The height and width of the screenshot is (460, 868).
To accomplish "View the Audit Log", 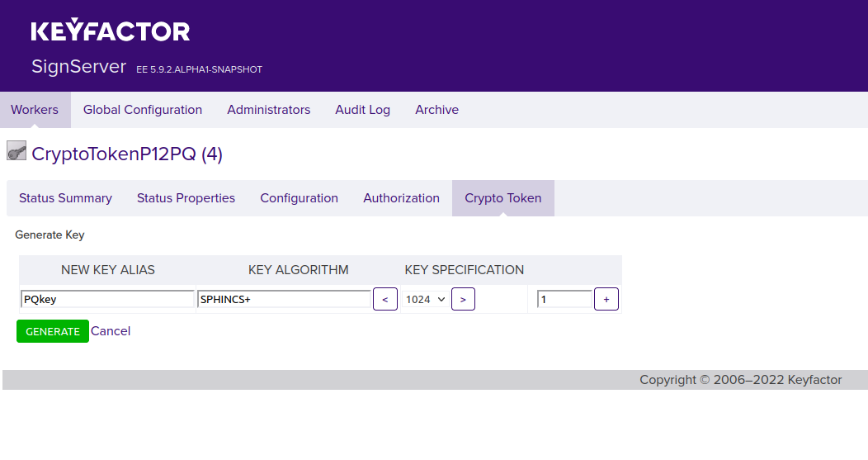I will point(362,110).
